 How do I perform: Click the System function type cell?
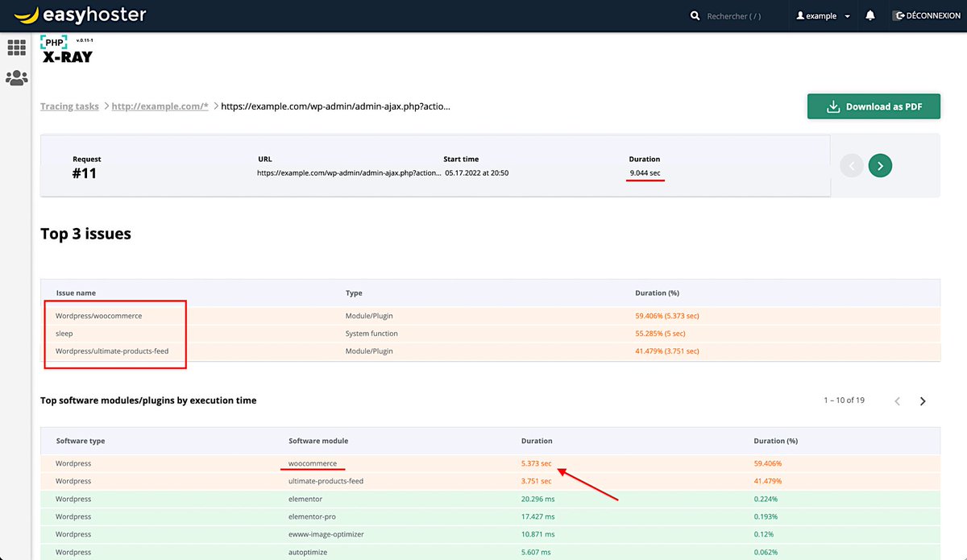tap(371, 334)
